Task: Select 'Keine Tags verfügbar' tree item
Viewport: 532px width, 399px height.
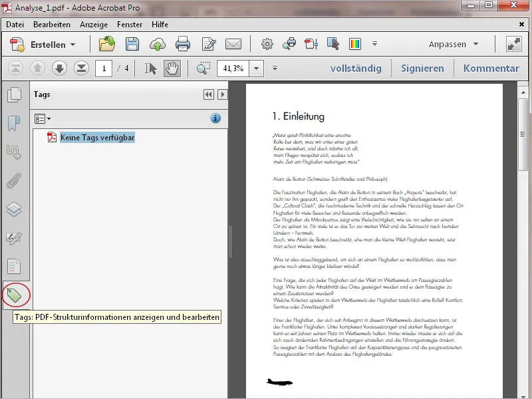Action: [97, 138]
